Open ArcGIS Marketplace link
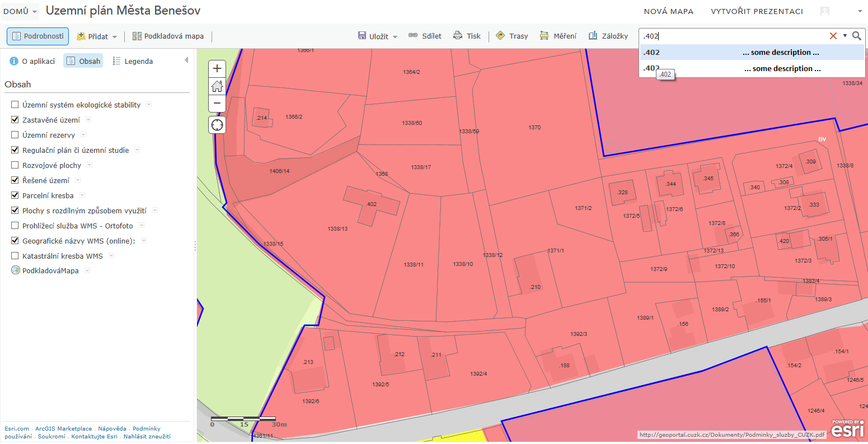This screenshot has width=868, height=444. pos(63,429)
